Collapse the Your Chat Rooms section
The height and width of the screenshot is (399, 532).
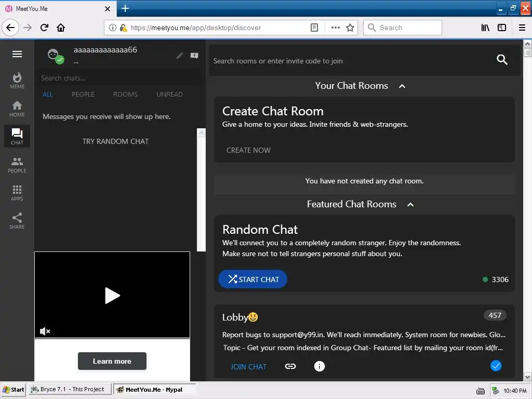pos(402,86)
